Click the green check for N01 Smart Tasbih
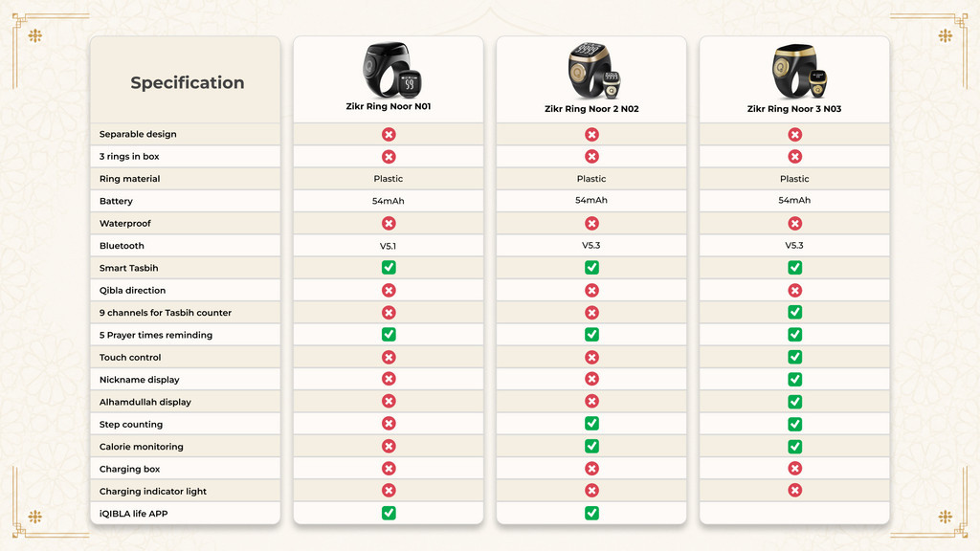This screenshot has height=551, width=980. click(x=389, y=268)
